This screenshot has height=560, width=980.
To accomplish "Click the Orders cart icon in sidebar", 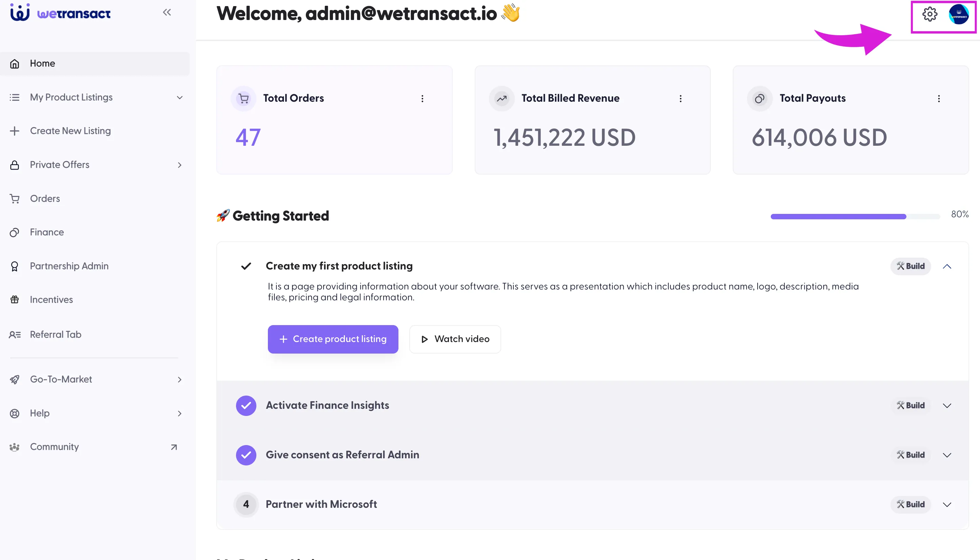I will (x=15, y=198).
